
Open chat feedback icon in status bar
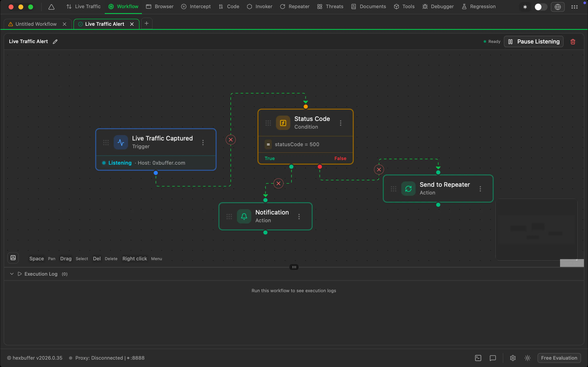[493, 358]
